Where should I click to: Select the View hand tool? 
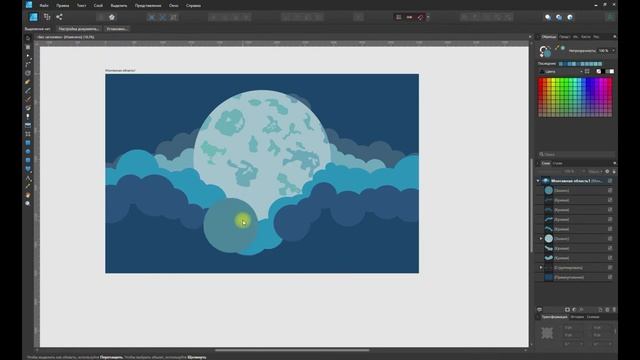(28, 195)
